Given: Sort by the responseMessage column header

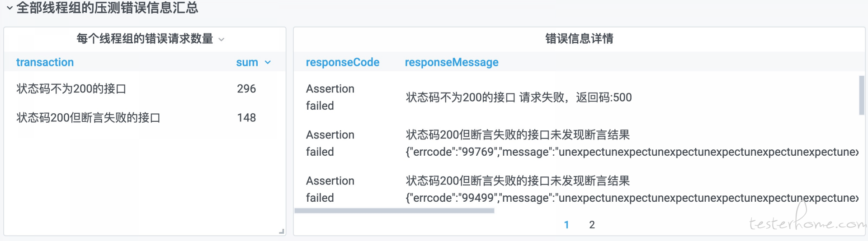Looking at the screenshot, I should (452, 62).
